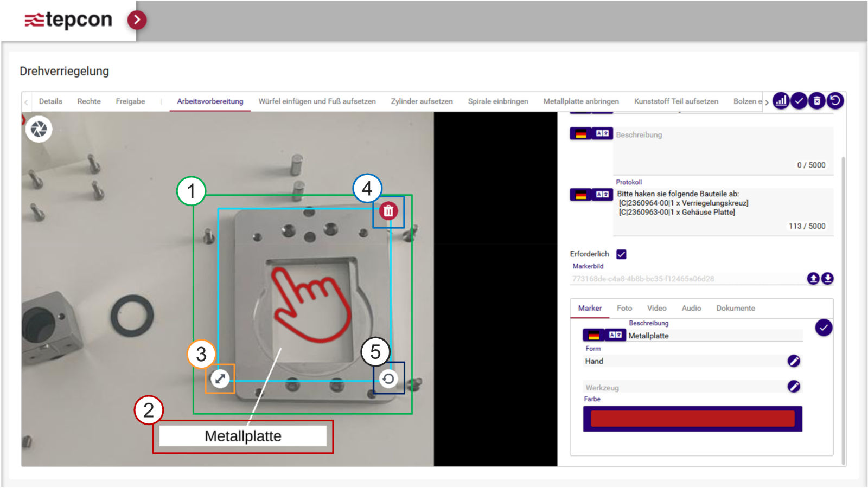Expand the tepcon sidebar with red arrow

coord(137,20)
